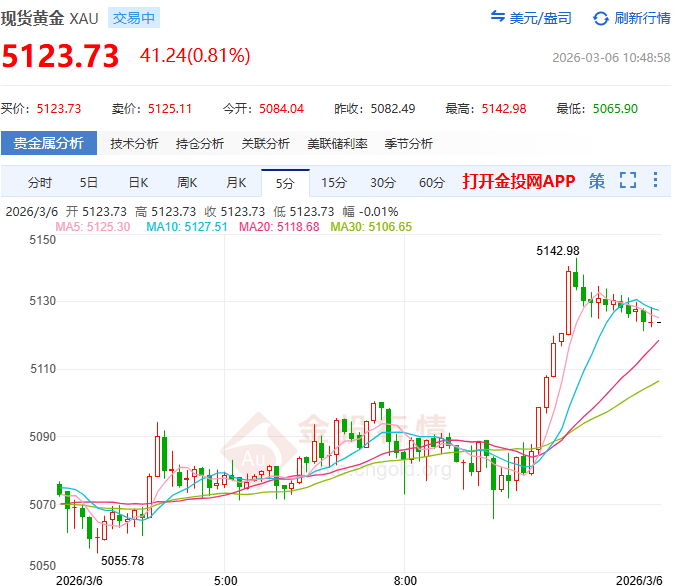675x586 pixels.
Task: Click the 昨收 5082.49 value
Action: pos(393,109)
